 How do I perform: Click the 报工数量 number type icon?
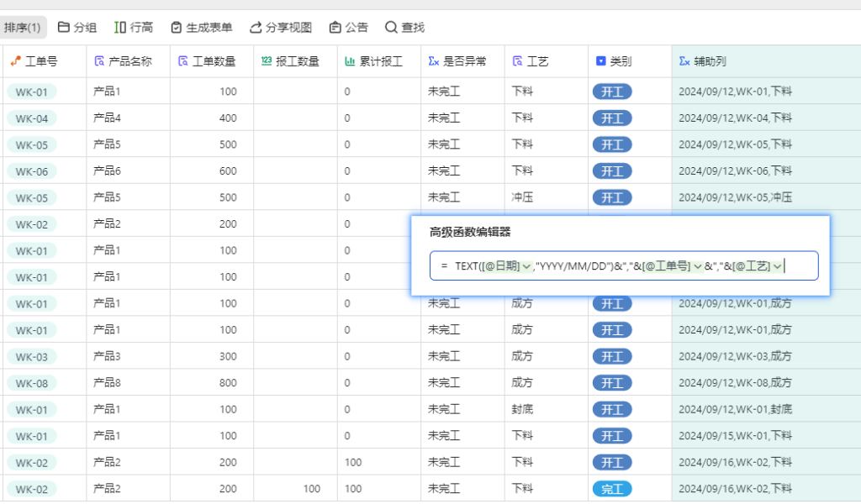pos(267,60)
